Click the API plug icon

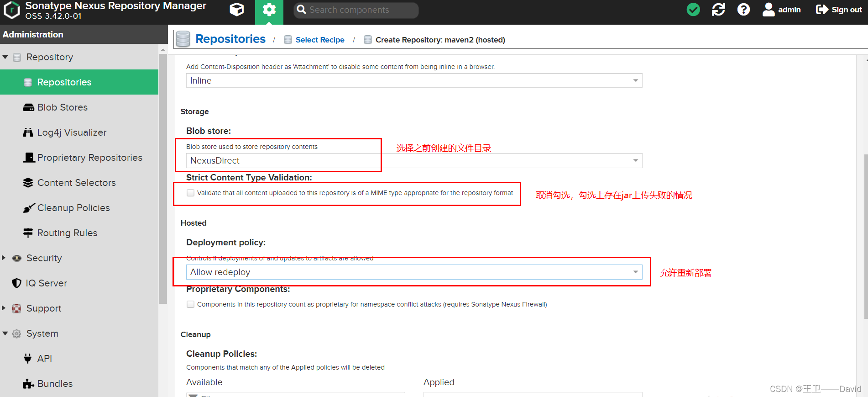(28, 359)
